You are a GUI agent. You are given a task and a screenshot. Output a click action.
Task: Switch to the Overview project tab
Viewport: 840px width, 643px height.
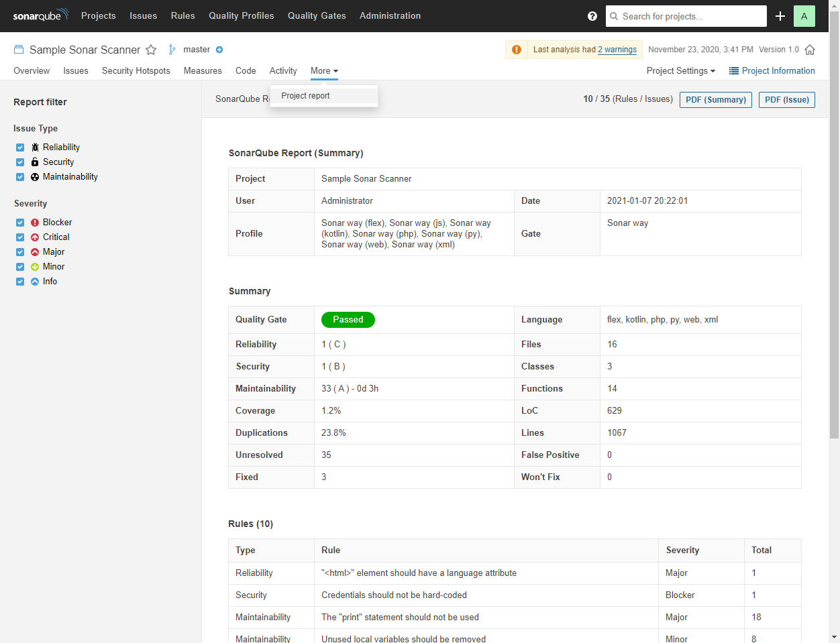32,71
